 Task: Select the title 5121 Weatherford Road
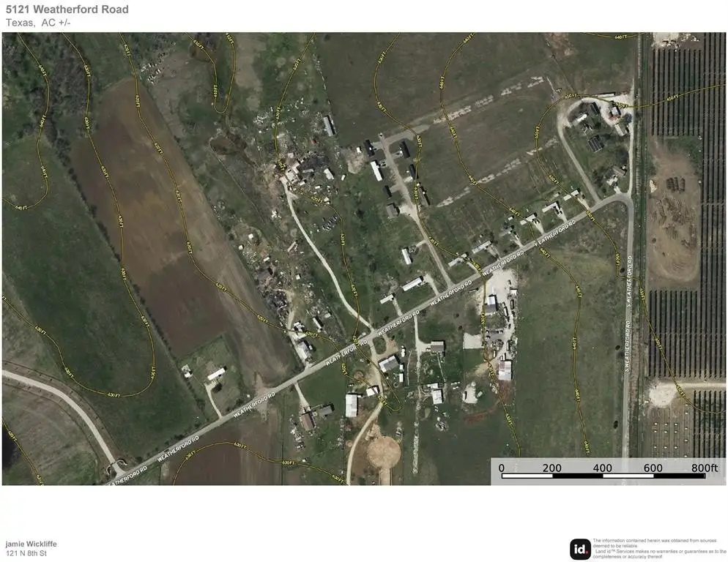(x=67, y=10)
